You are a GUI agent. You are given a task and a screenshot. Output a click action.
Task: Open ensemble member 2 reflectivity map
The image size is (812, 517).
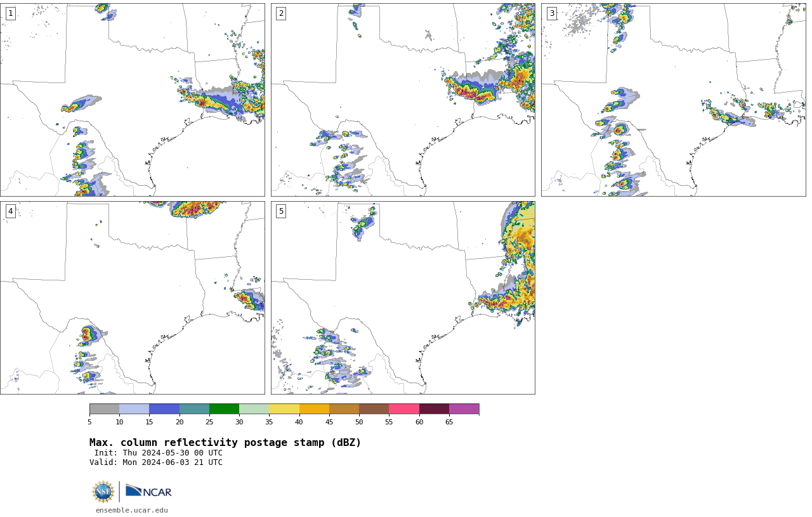click(x=403, y=100)
